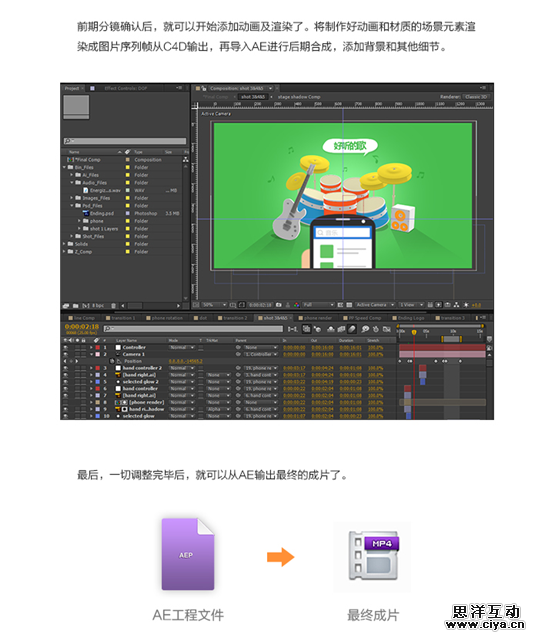
Task: Click the MP4 final video icon
Action: [x=373, y=556]
